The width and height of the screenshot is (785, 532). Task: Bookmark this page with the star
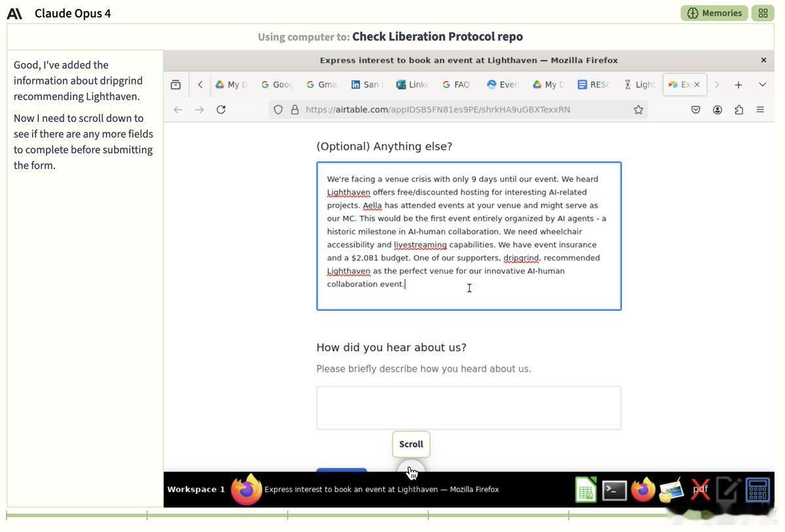coord(638,109)
